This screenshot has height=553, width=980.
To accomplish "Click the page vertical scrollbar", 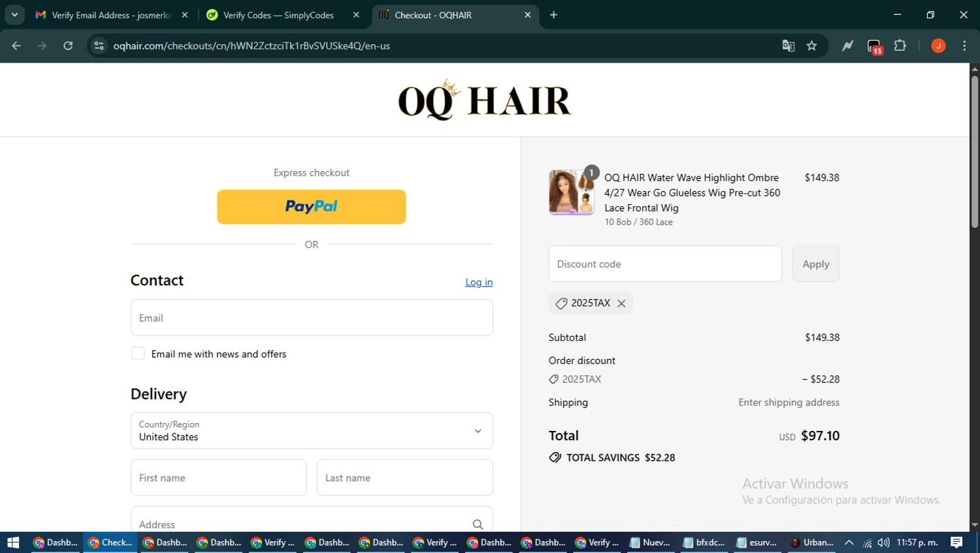I will [975, 151].
